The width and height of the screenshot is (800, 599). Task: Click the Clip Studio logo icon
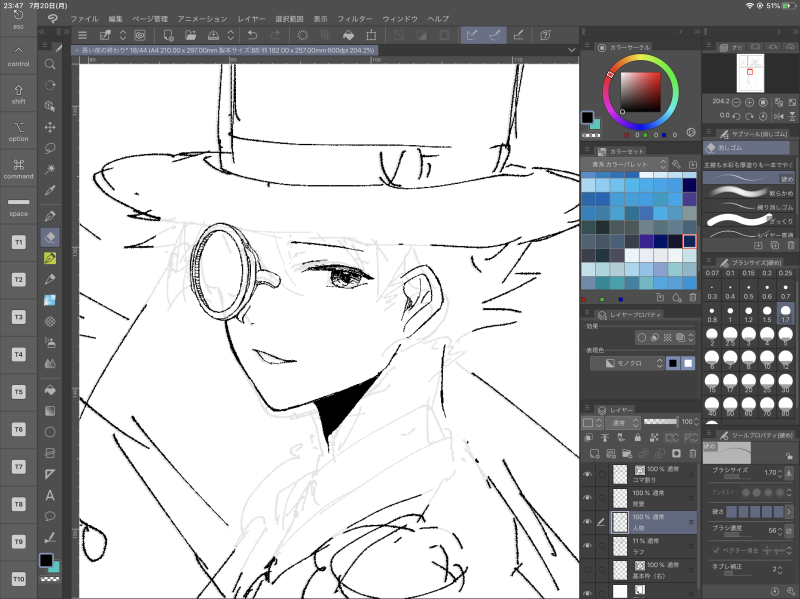53,18
